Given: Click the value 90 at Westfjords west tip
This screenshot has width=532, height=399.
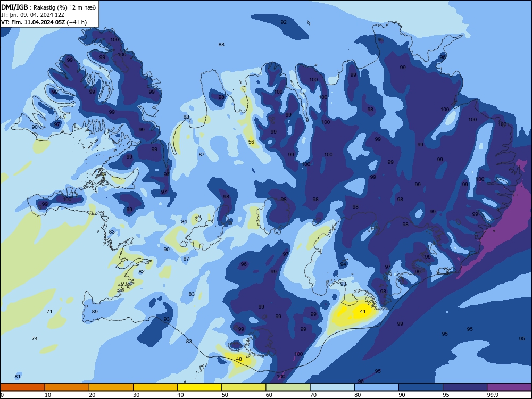Looking at the screenshot, I should point(35,127).
